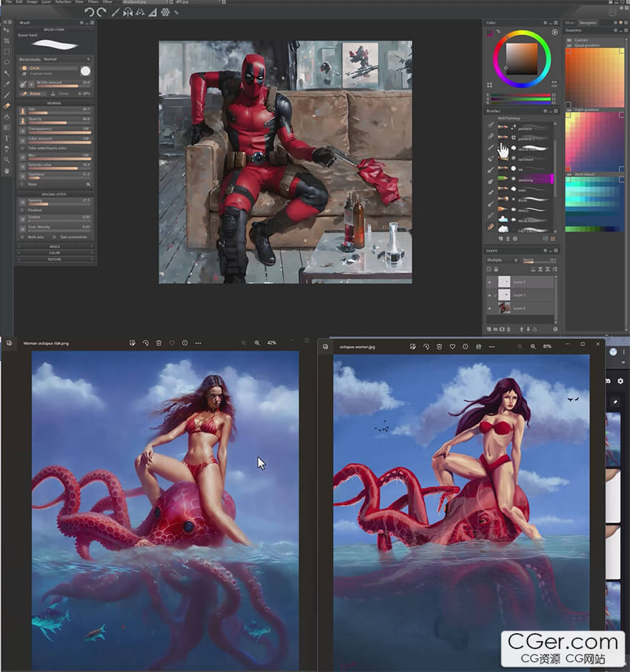The height and width of the screenshot is (672, 630).
Task: Switch the brush list to grid view
Action: click(x=553, y=239)
